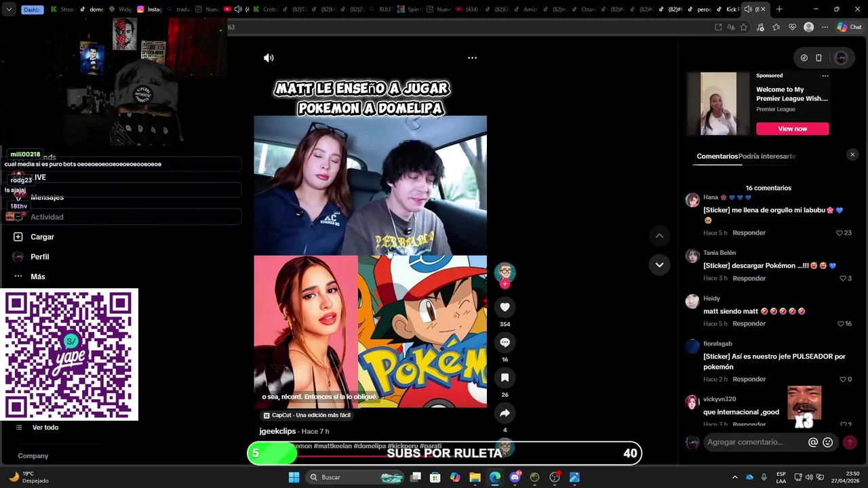Click the View now ad button

(x=793, y=129)
